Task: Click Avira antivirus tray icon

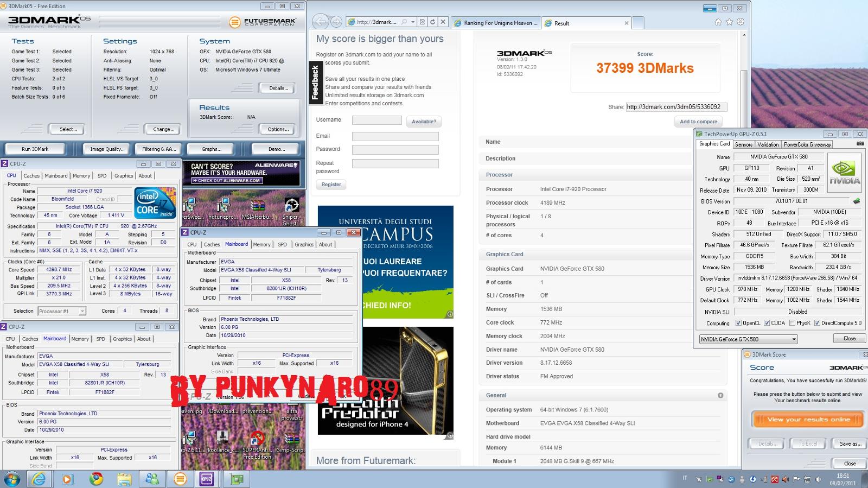Action: coord(775,479)
